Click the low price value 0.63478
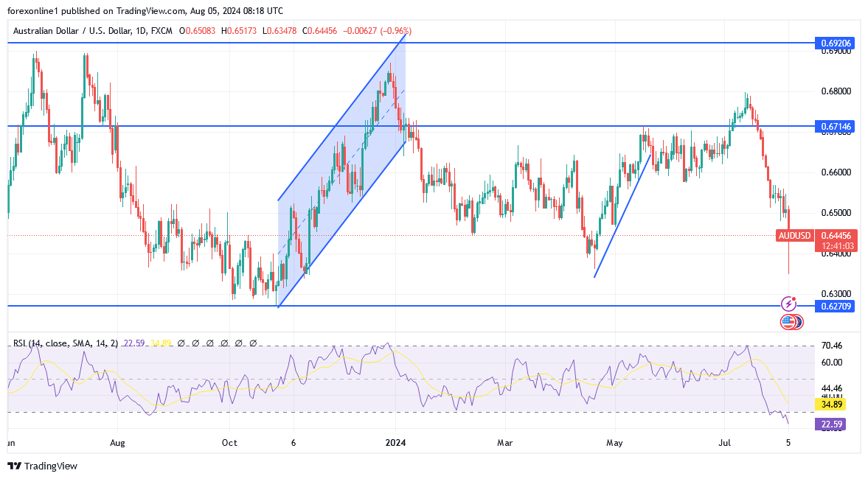Image resolution: width=868 pixels, height=479 pixels. tap(282, 31)
